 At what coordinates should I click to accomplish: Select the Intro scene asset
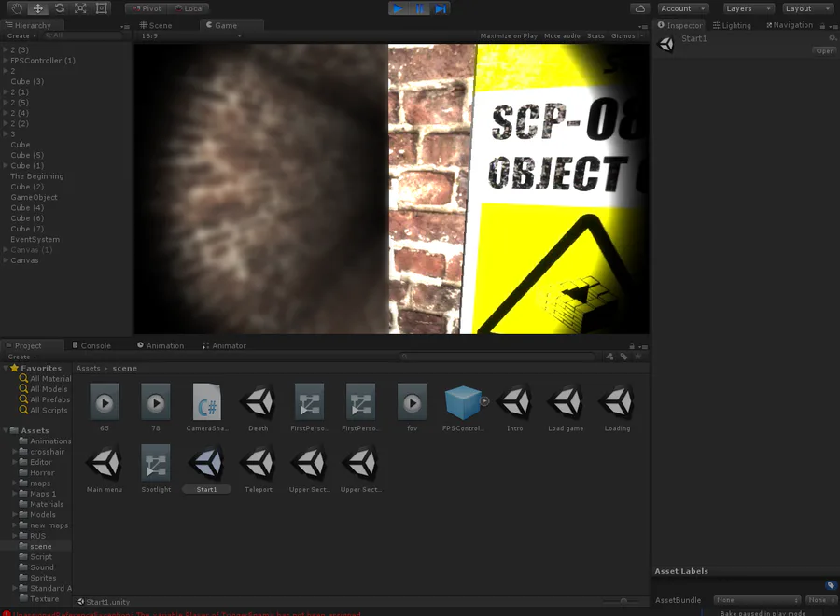515,407
